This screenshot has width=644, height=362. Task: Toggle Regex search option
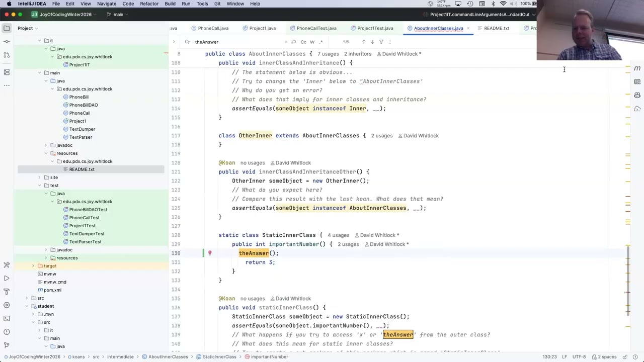click(321, 42)
